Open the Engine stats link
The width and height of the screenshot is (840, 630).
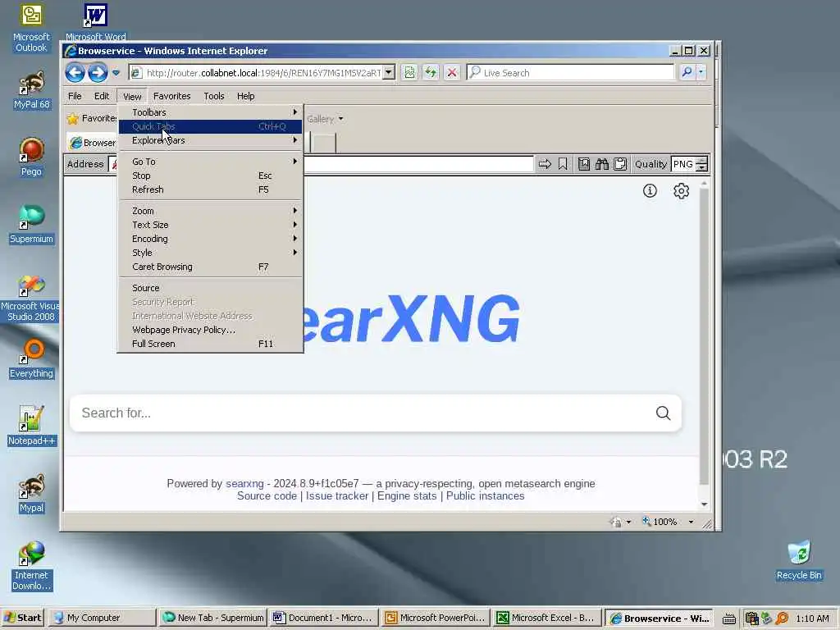407,496
